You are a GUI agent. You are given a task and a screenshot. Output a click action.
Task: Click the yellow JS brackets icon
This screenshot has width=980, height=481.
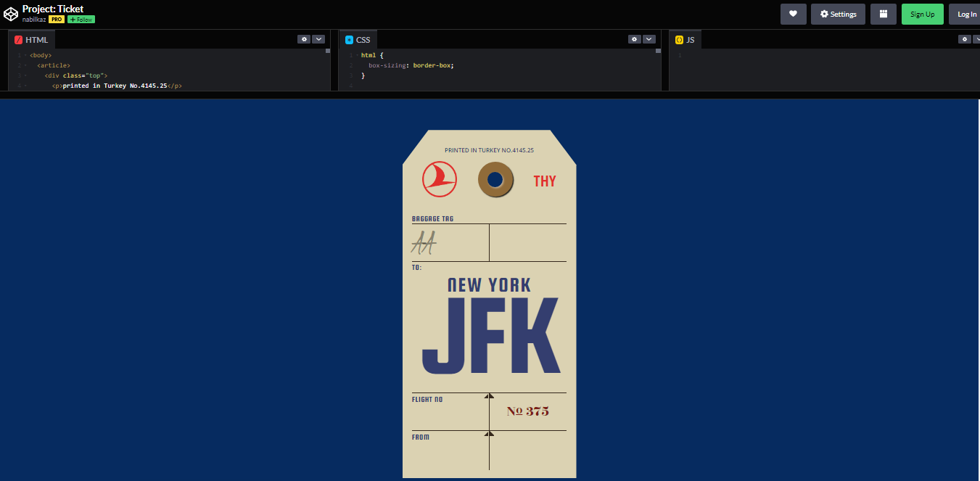[x=678, y=39]
